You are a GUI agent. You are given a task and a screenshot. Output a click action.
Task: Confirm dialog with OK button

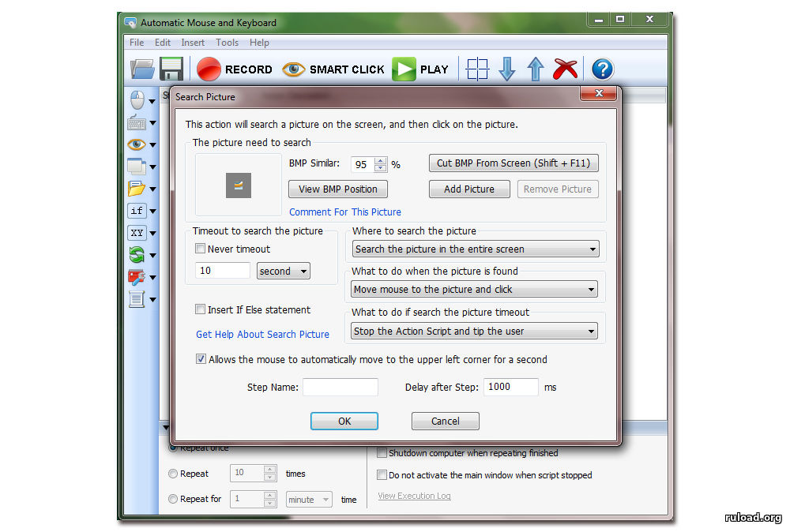coord(344,421)
